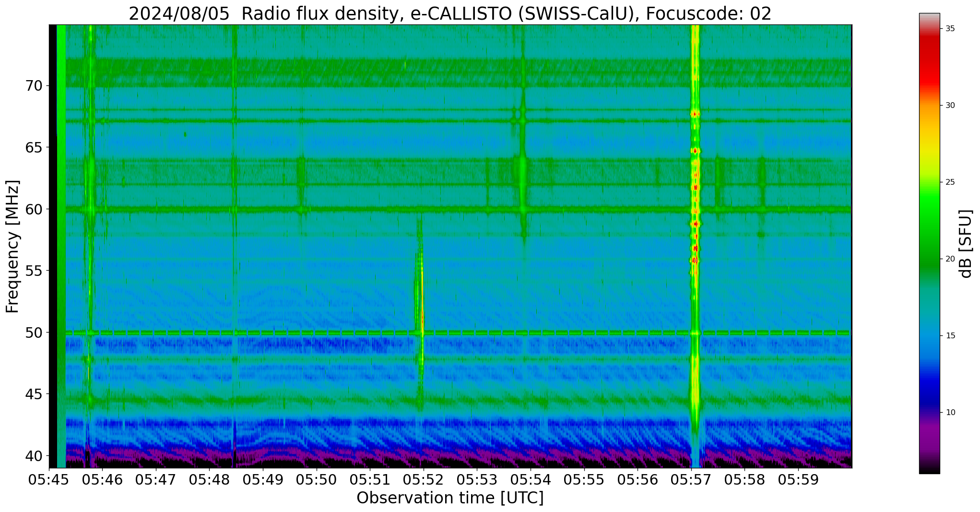Click the 50 frequency tick label
980x512 pixels.
coord(34,332)
